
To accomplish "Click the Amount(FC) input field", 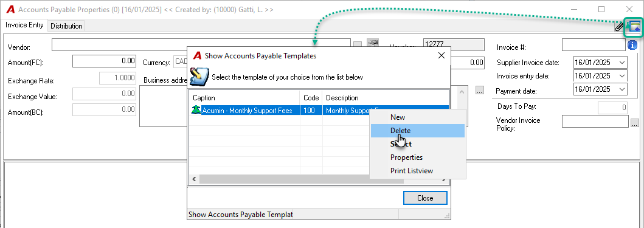I will [x=105, y=61].
